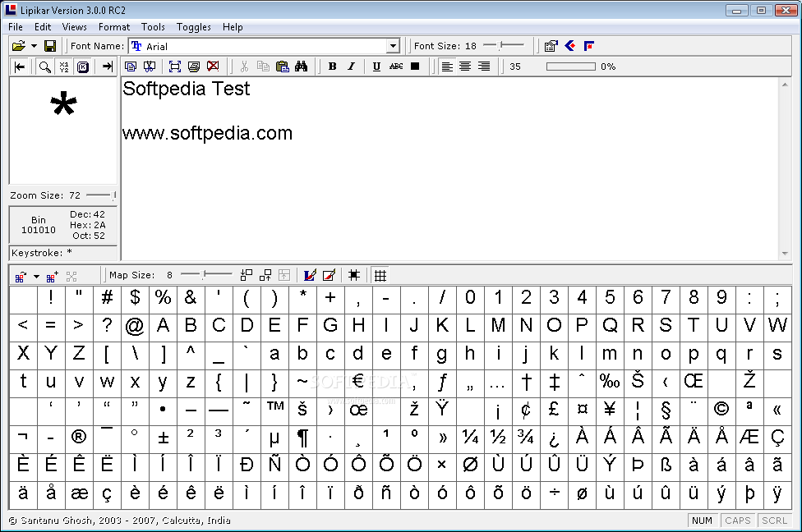The height and width of the screenshot is (532, 802).
Task: Click the blue left arrow icon in top toolbar
Action: [570, 46]
